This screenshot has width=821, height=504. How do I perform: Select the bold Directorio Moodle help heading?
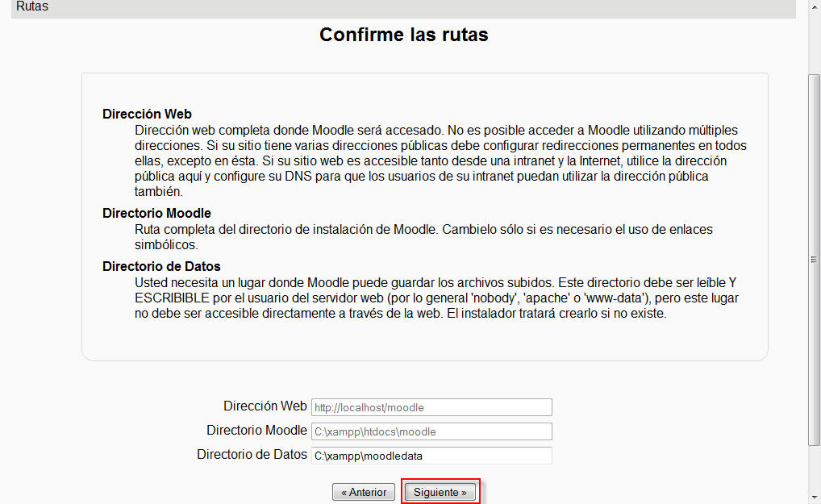pyautogui.click(x=156, y=214)
